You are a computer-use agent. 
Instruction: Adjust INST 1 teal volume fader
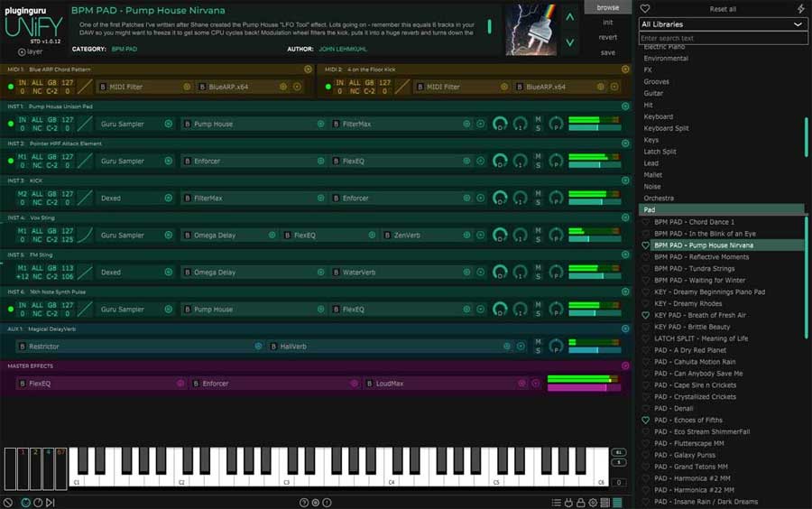595,127
